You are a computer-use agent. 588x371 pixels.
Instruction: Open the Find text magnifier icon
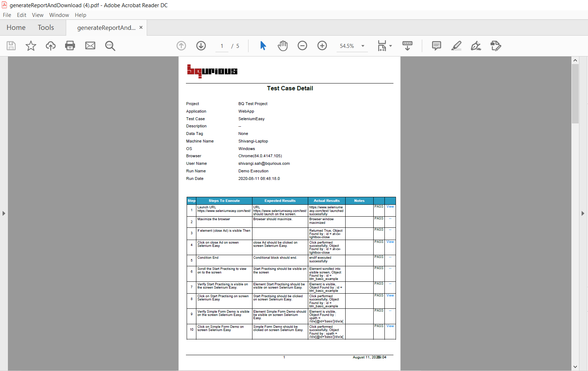(x=110, y=46)
